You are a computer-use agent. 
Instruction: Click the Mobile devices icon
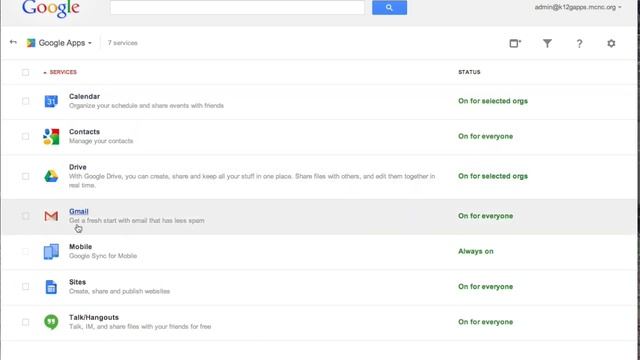51,251
